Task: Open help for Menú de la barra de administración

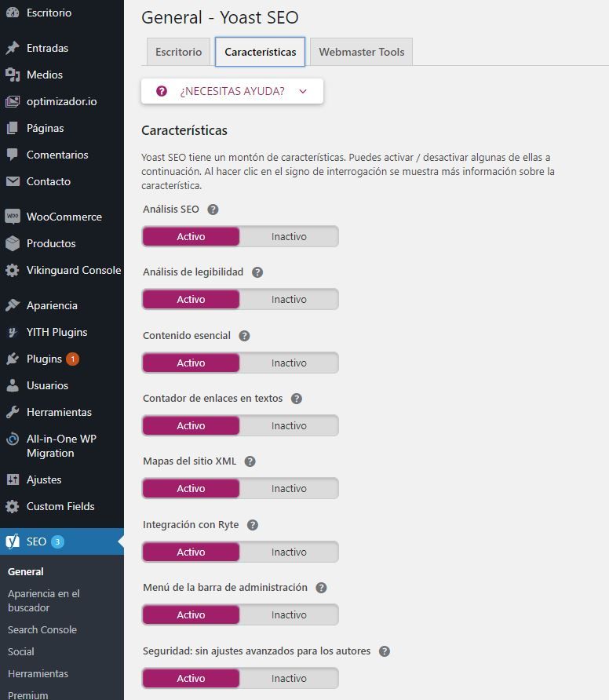Action: 321,588
